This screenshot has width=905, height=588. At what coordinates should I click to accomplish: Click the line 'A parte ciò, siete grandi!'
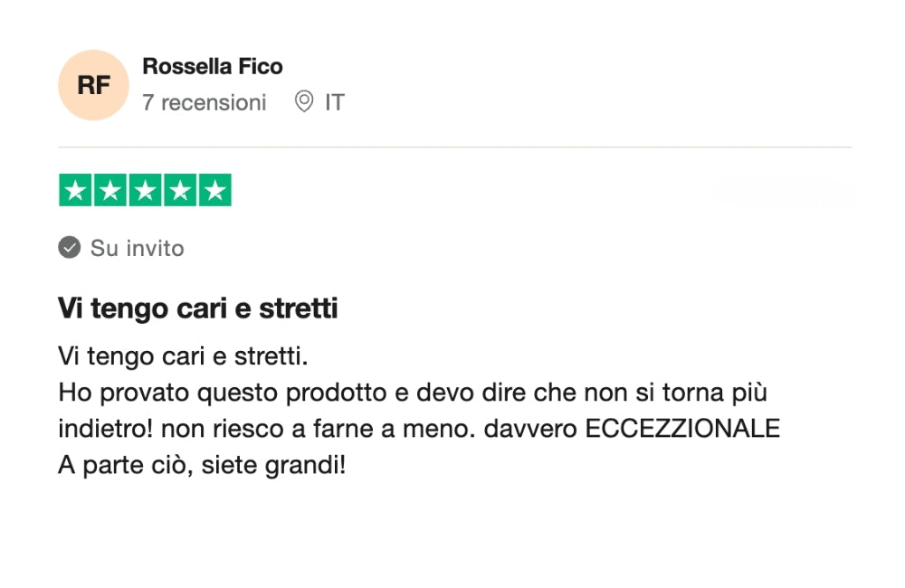pos(202,465)
